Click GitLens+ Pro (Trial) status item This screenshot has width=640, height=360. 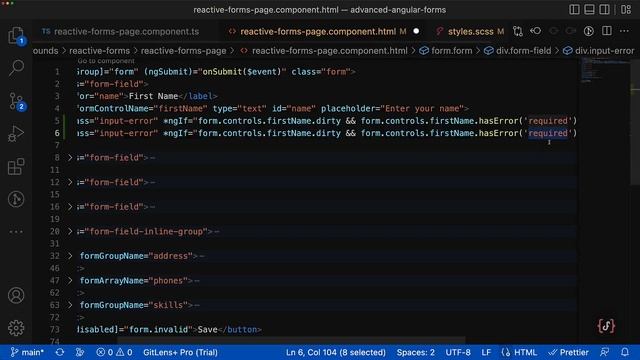(x=180, y=352)
